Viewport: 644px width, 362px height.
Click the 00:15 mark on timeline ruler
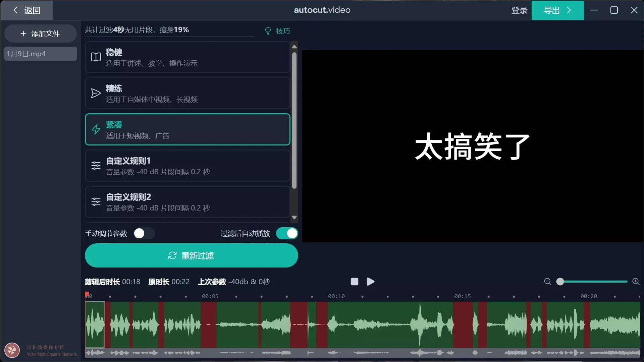[x=463, y=296]
